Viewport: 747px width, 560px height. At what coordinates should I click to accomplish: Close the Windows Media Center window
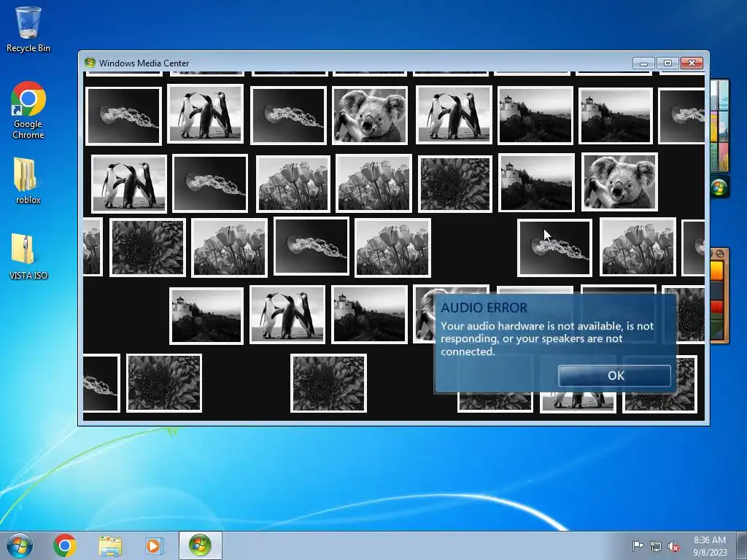tap(692, 63)
